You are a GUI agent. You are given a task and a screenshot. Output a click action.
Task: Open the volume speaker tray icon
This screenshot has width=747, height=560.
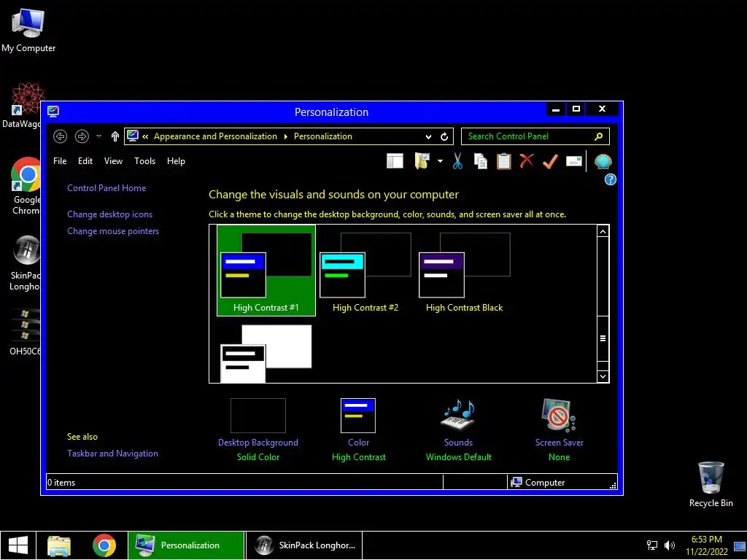(x=670, y=545)
